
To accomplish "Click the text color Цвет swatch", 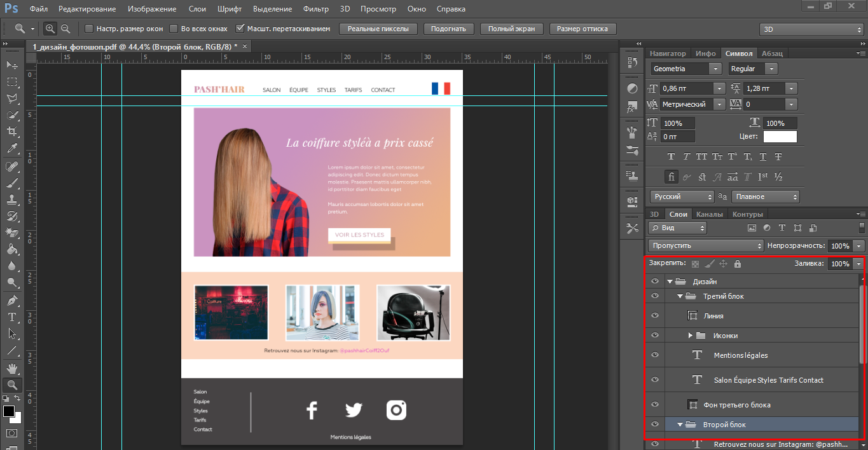I will coord(780,136).
